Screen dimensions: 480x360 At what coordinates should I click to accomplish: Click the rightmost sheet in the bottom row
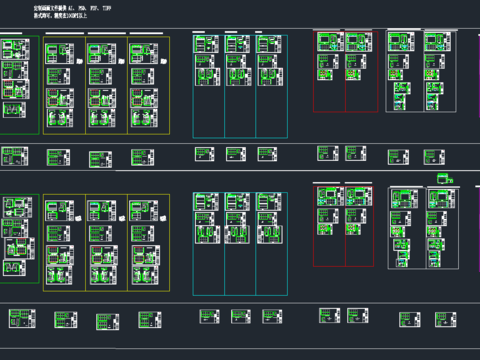[x=446, y=320]
